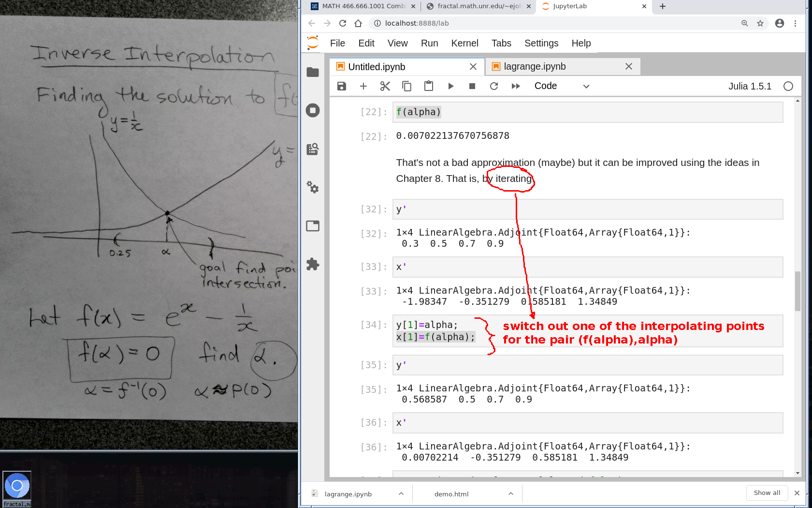This screenshot has height=508, width=812.
Task: Switch to the lagrange.ipynb notebook tab
Action: click(x=535, y=67)
